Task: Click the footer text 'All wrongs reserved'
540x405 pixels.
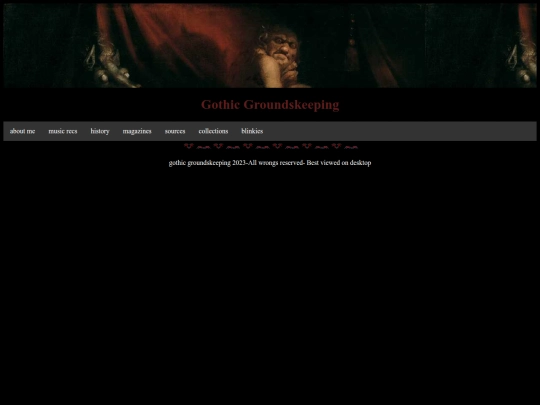Action: pyautogui.click(x=275, y=163)
